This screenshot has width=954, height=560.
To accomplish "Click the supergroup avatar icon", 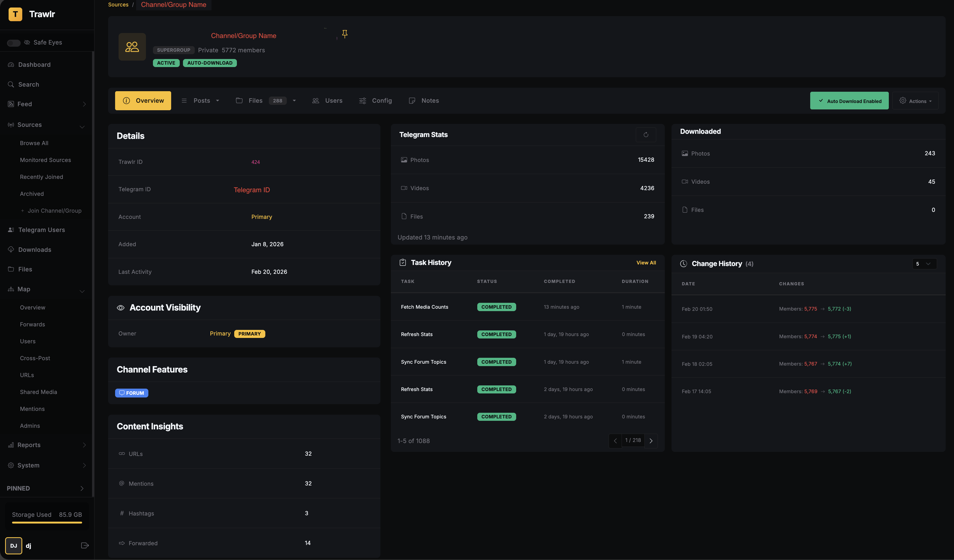I will pos(132,47).
